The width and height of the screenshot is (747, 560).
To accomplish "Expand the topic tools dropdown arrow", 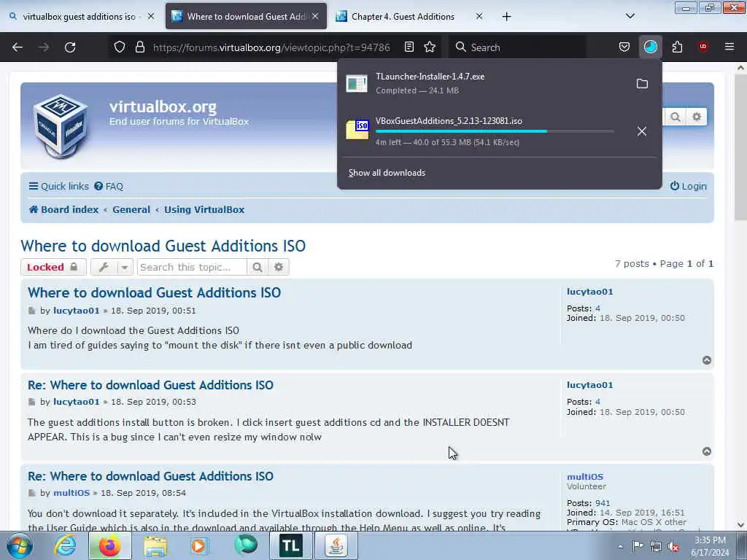I will (124, 267).
